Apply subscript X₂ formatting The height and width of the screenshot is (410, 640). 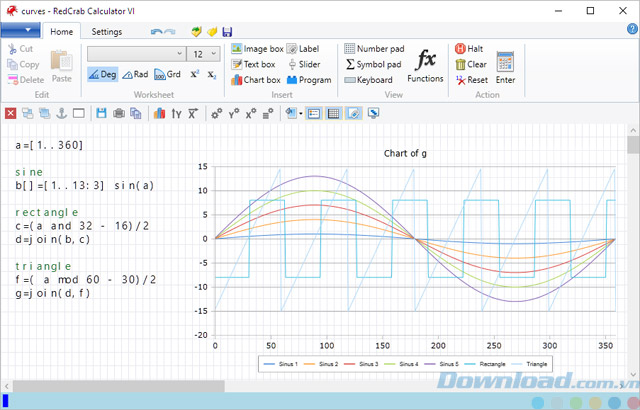click(212, 75)
